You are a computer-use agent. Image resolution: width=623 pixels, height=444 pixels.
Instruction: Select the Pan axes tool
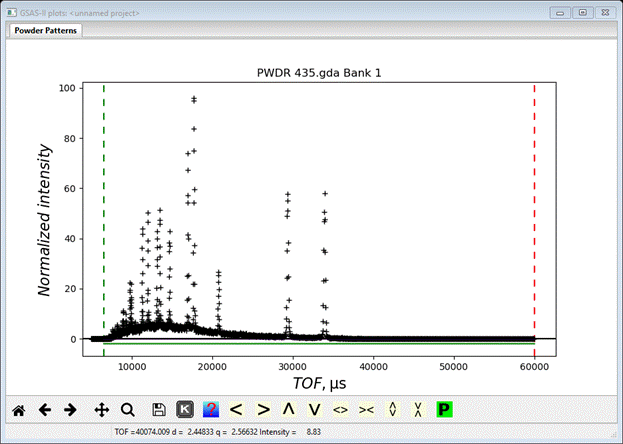(101, 409)
